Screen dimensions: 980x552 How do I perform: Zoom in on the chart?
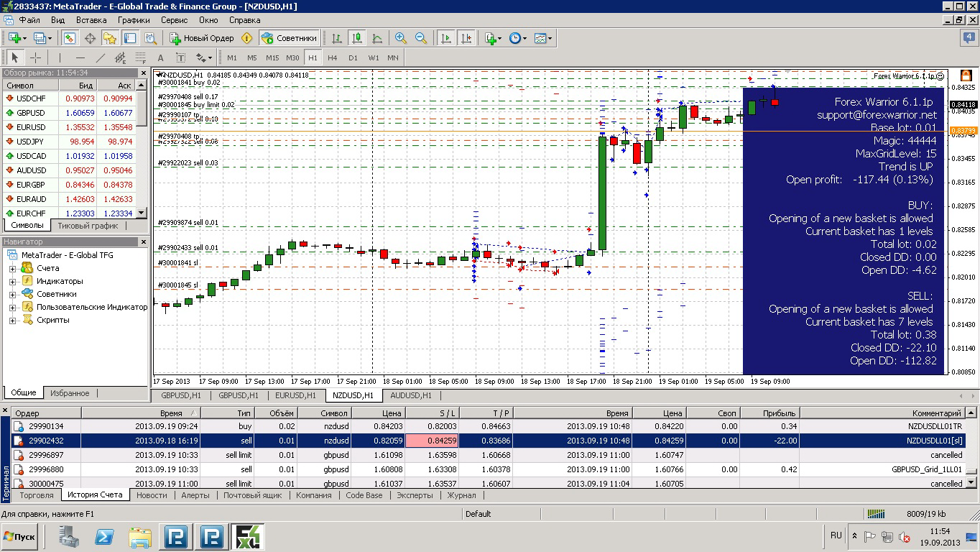pyautogui.click(x=401, y=38)
